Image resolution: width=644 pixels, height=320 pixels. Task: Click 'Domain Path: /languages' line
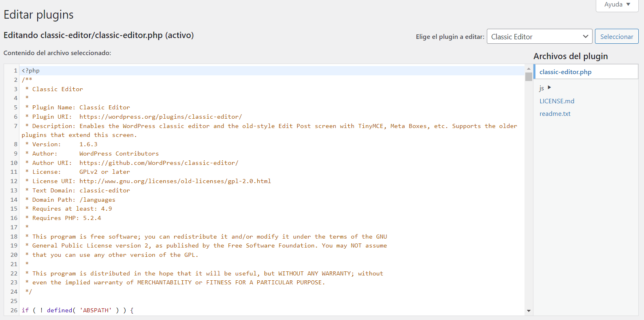click(70, 200)
